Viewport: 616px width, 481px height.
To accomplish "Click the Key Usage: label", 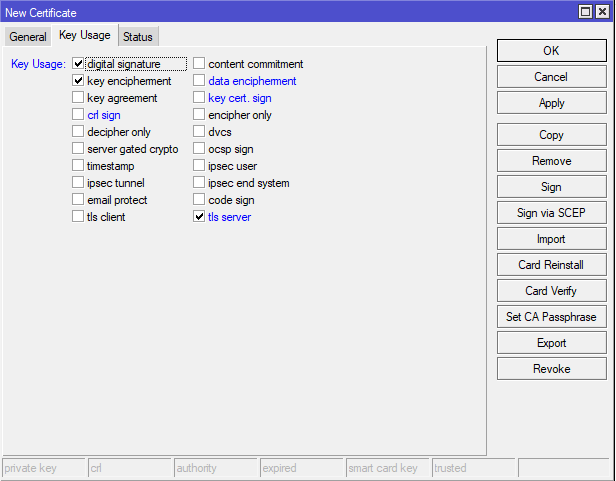I will pos(38,64).
